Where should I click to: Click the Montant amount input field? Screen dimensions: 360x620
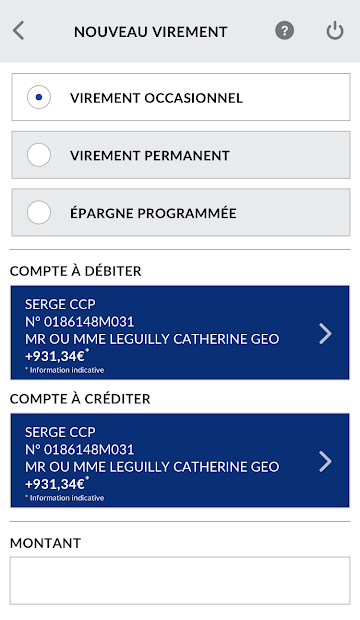coord(180,580)
